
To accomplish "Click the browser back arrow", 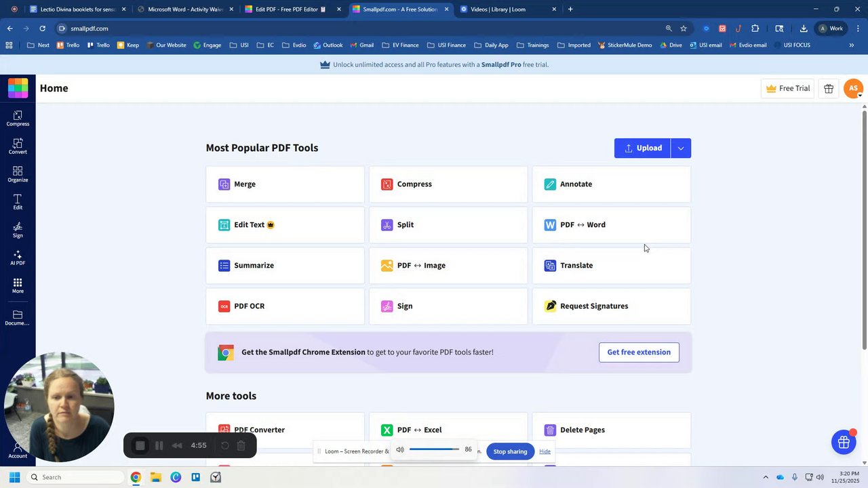I will [x=9, y=28].
